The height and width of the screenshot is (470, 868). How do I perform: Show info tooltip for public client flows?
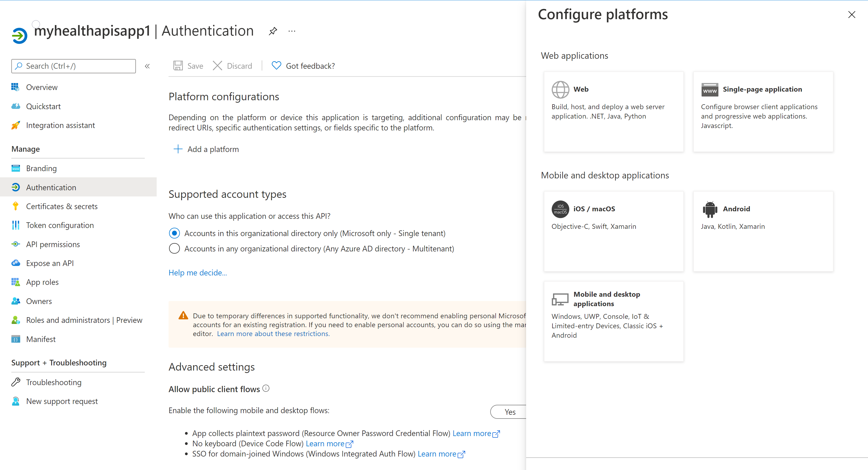(x=266, y=389)
